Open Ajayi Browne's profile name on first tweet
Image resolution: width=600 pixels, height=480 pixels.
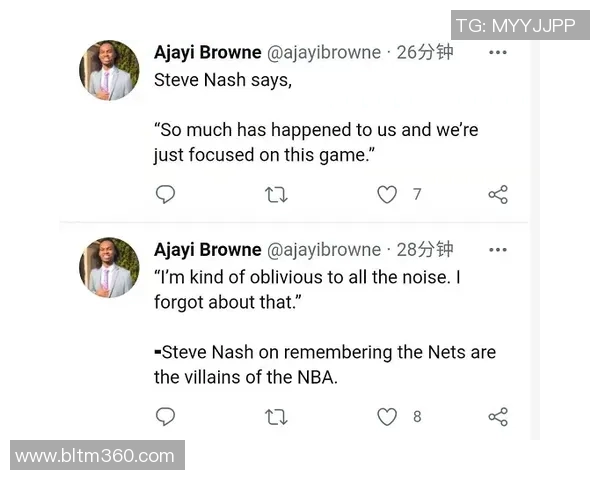207,52
